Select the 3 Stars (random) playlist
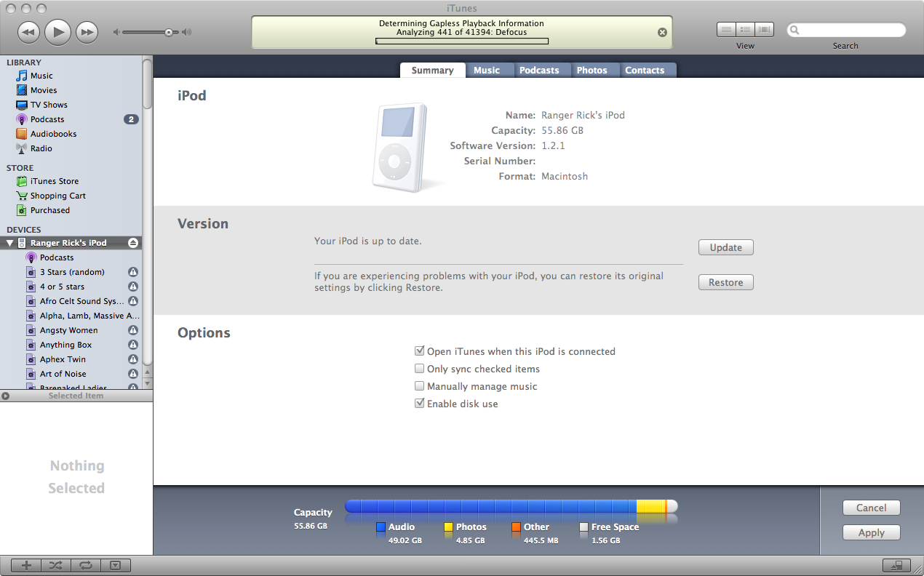 pos(72,272)
